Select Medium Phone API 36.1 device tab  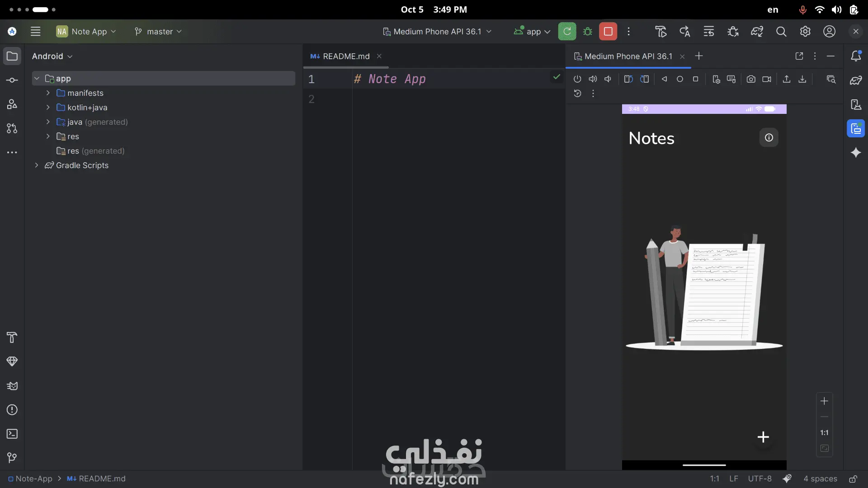627,56
